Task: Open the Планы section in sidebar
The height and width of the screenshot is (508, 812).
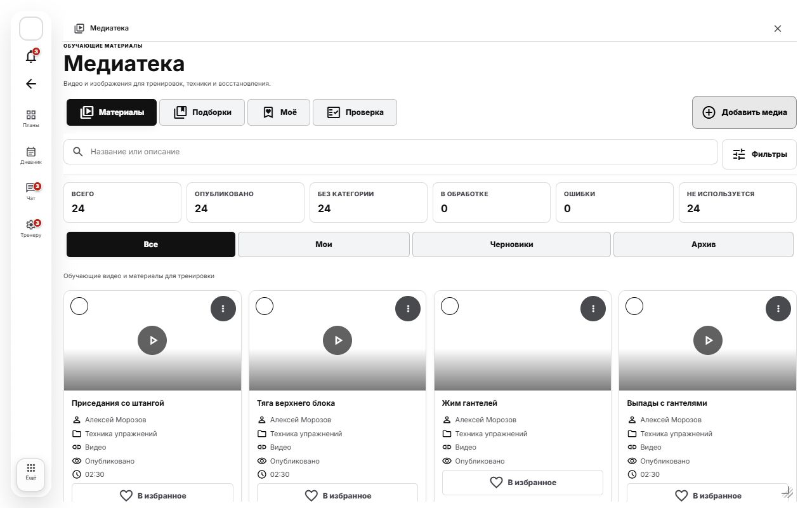Action: point(31,119)
